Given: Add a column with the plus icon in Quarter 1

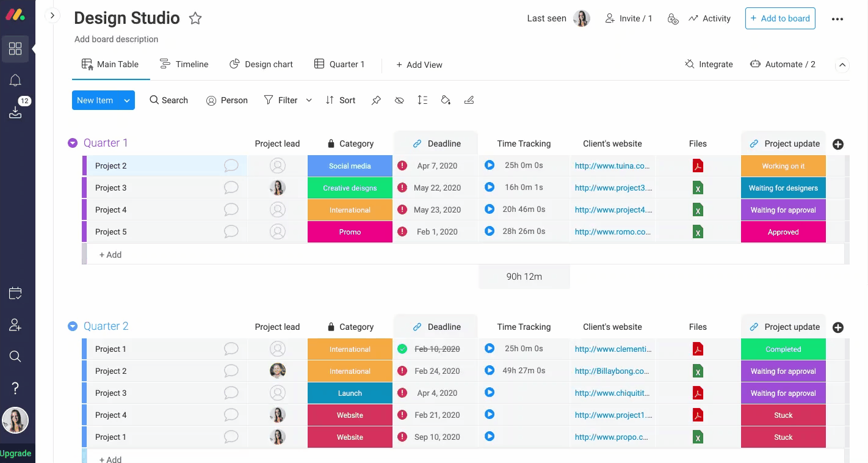Looking at the screenshot, I should [x=838, y=144].
